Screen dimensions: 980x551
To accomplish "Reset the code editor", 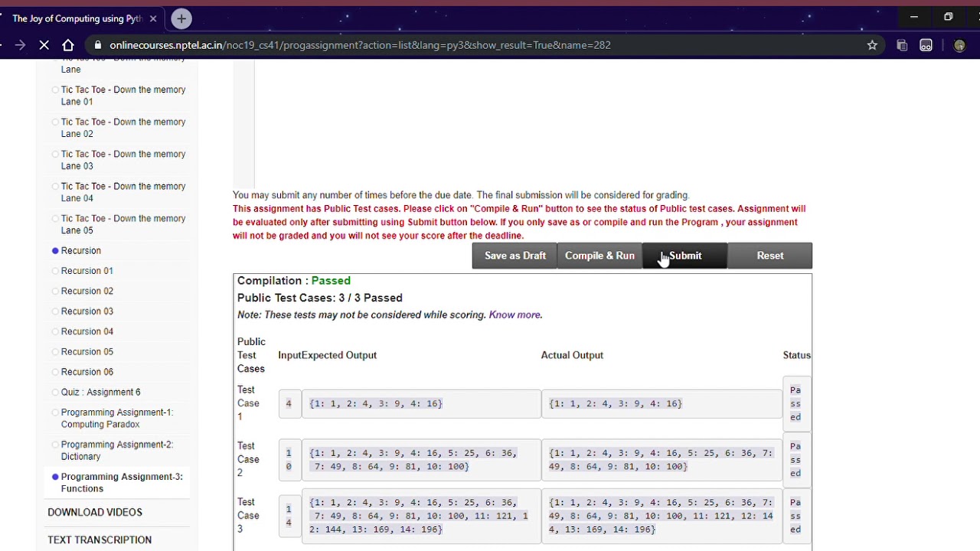I will pos(769,256).
